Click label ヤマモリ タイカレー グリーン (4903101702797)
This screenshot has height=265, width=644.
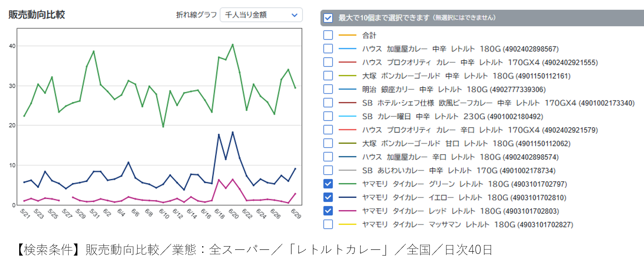tap(464, 184)
